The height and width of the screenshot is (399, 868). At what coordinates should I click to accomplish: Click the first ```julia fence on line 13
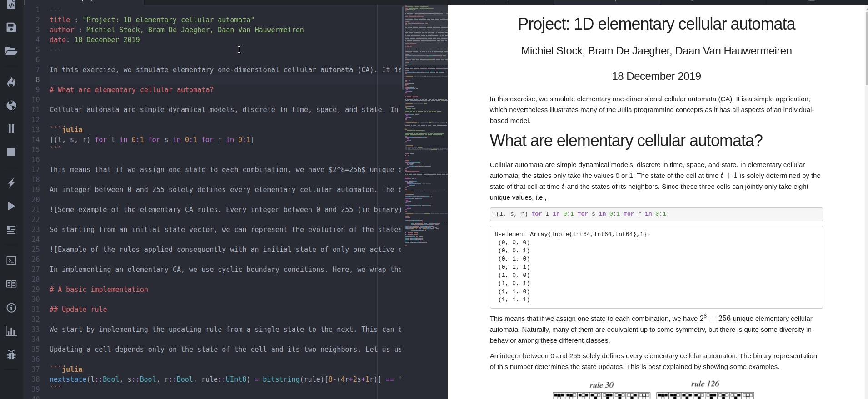tap(66, 130)
